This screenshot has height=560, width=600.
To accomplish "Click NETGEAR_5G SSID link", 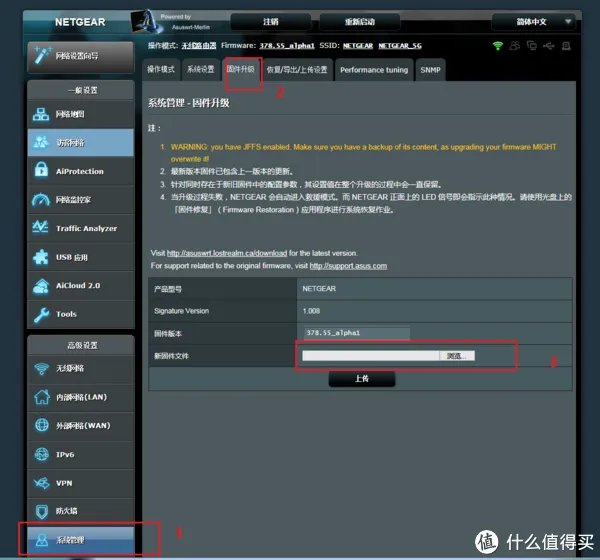I will [400, 46].
